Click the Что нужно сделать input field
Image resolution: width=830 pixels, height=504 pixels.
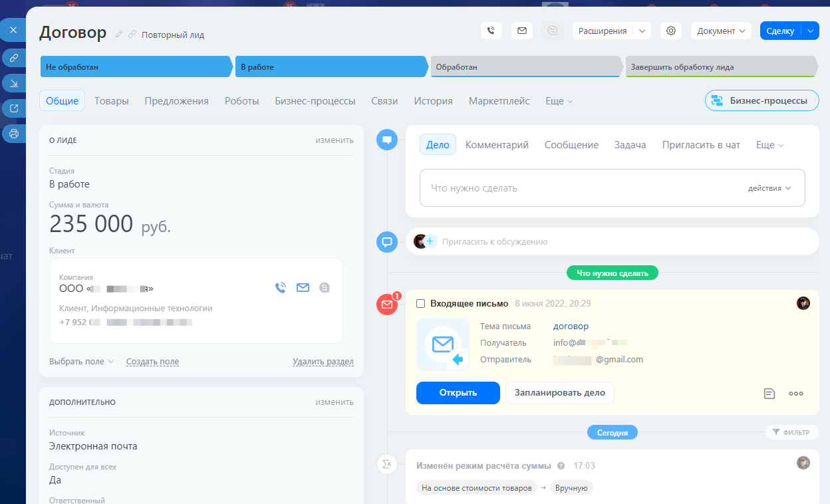pos(612,188)
